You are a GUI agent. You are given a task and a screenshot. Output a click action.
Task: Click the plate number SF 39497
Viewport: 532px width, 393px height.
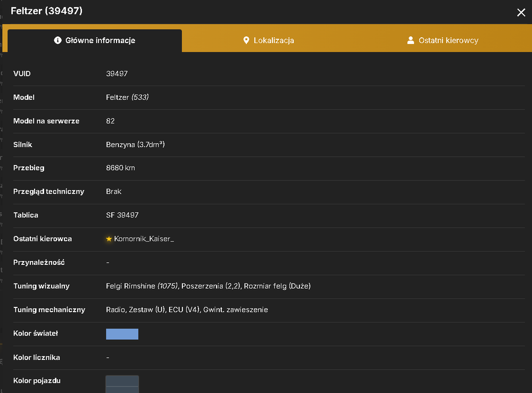point(122,215)
